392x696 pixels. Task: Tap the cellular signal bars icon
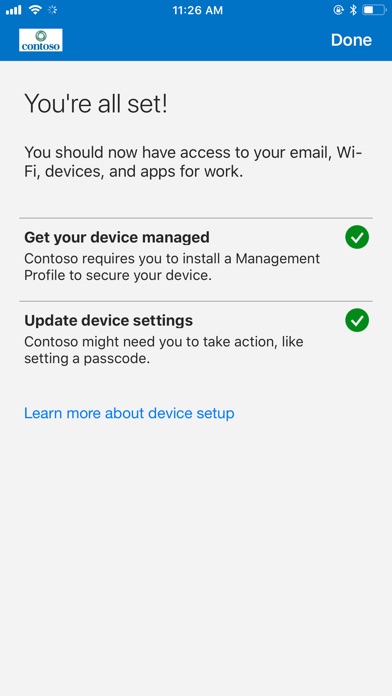point(13,10)
